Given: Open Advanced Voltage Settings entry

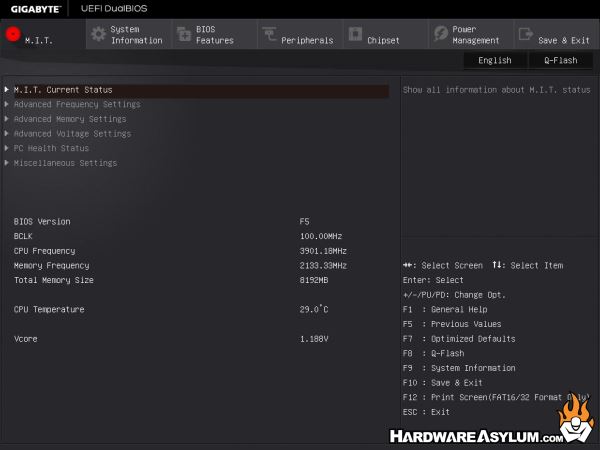Looking at the screenshot, I should (72, 134).
